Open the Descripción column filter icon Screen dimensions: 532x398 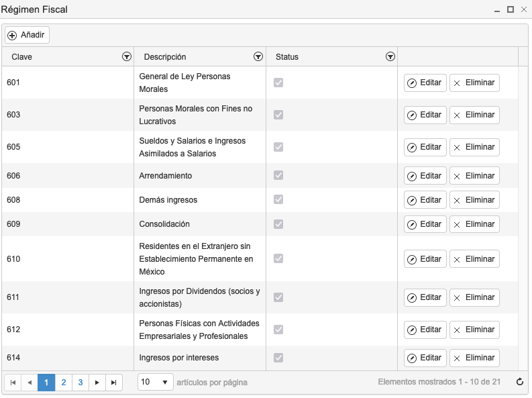pyautogui.click(x=258, y=56)
